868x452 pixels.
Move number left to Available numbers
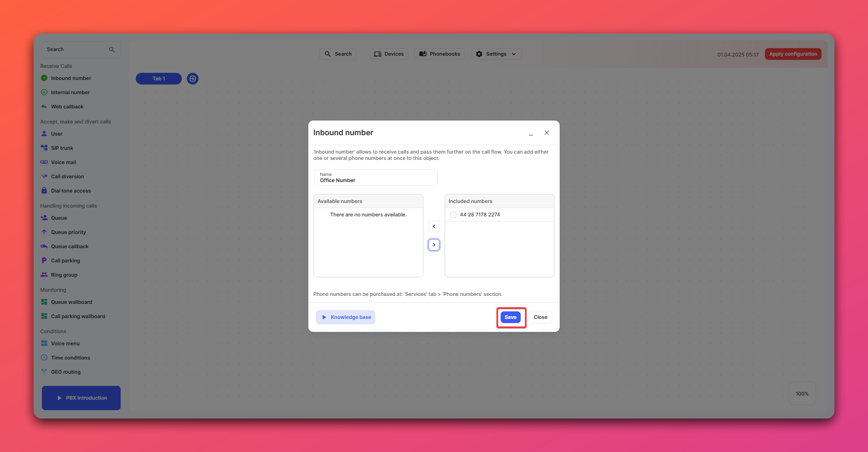point(434,226)
